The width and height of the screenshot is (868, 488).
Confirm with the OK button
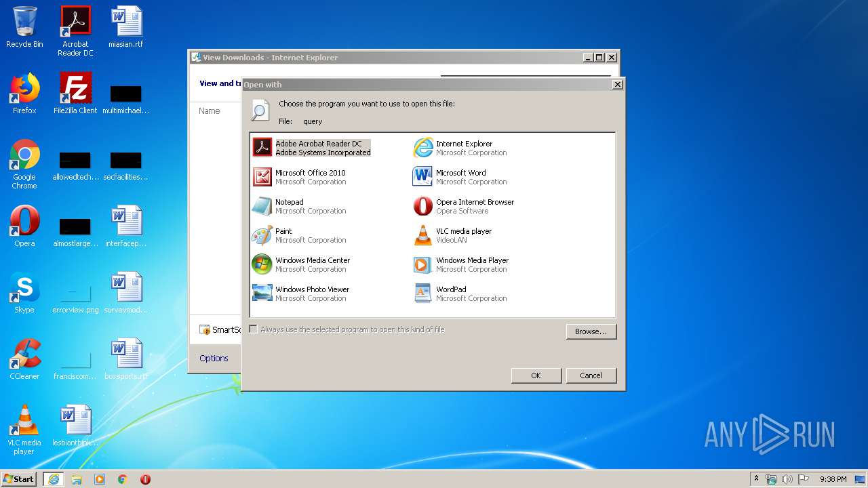(x=536, y=375)
